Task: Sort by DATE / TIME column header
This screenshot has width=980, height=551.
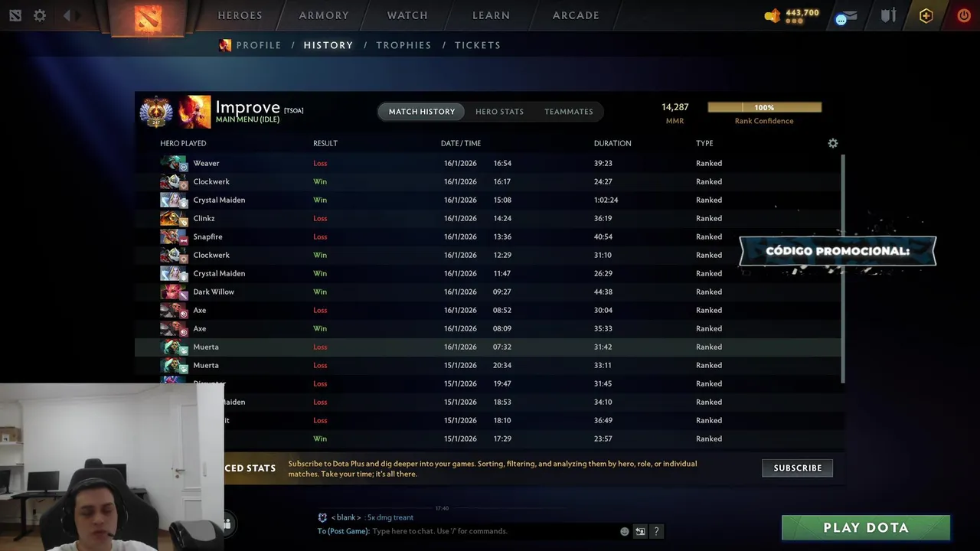Action: pos(461,143)
